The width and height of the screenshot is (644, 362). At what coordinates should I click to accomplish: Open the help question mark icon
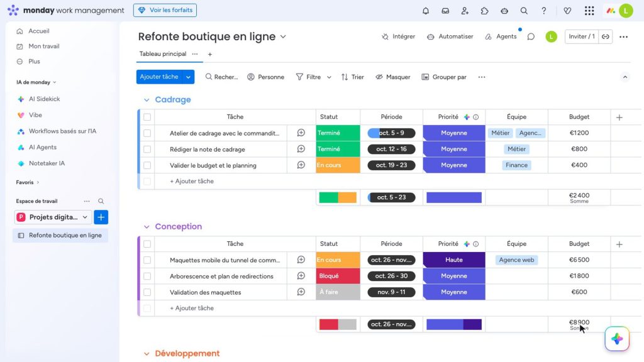[544, 11]
